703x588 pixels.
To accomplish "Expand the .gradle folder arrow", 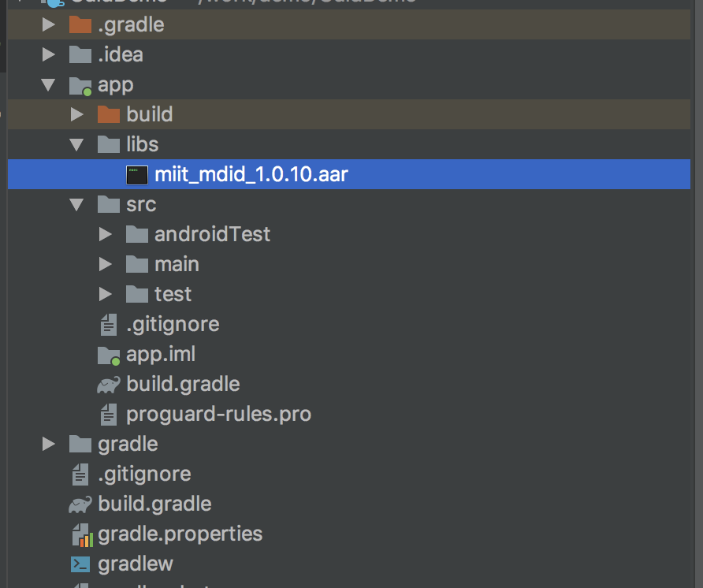I will coord(49,24).
